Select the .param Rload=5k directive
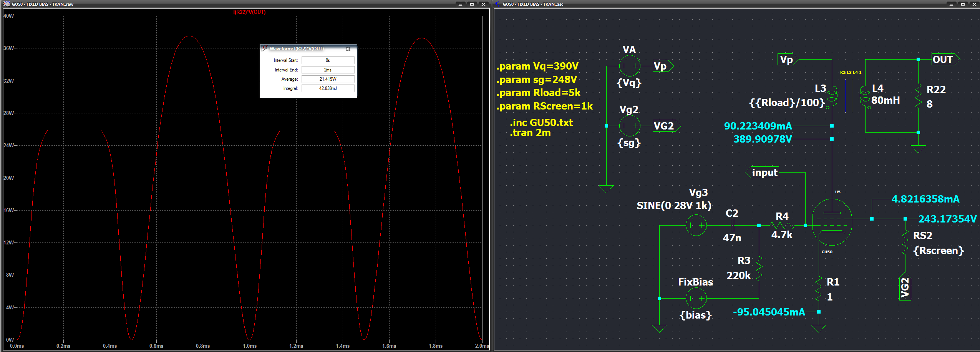The height and width of the screenshot is (352, 980). [538, 93]
